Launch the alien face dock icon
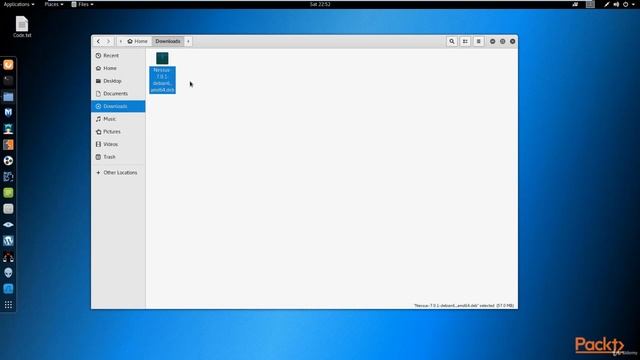This screenshot has height=360, width=640. pos(8,273)
